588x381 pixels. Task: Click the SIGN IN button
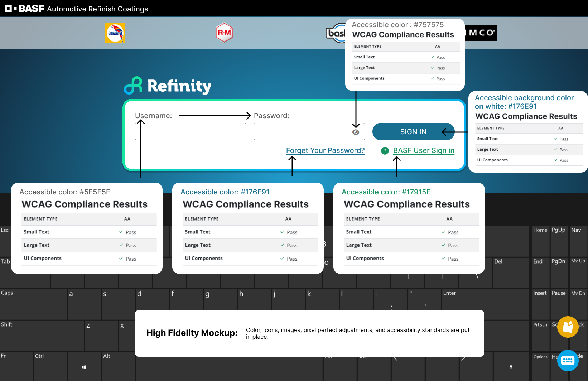point(414,132)
